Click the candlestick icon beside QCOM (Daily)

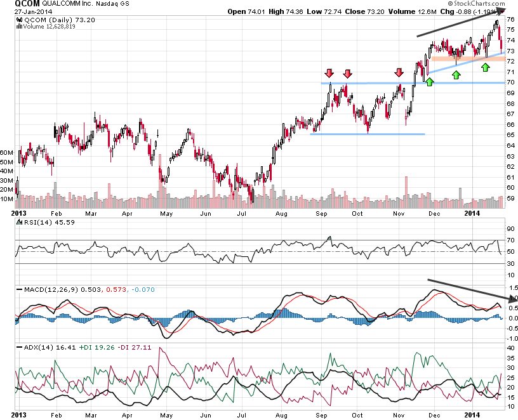pos(20,20)
